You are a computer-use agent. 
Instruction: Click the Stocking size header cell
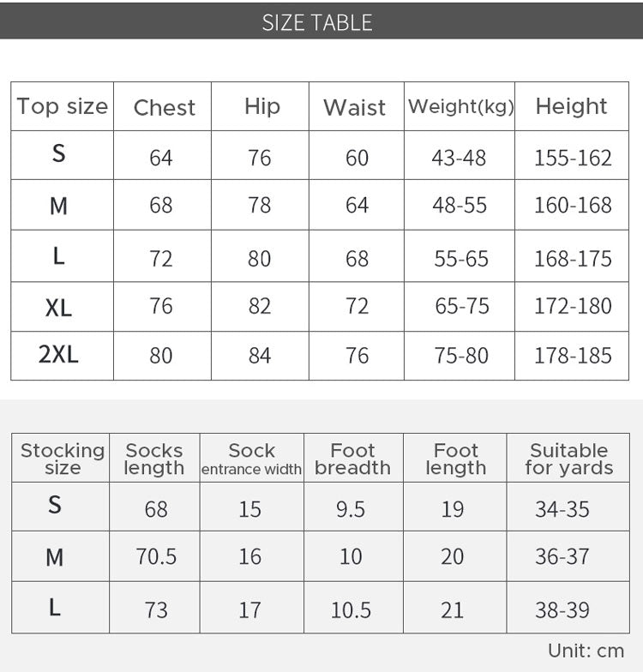(62, 458)
